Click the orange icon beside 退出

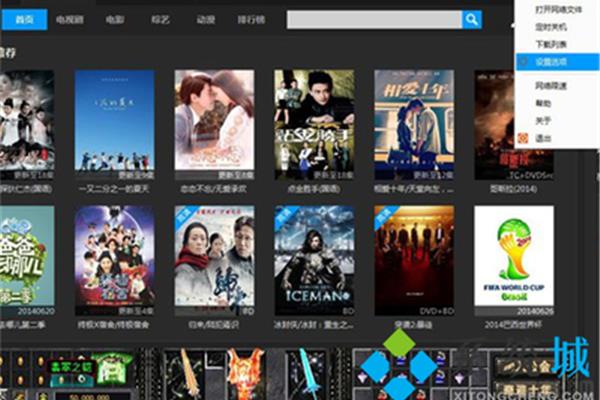(x=523, y=138)
